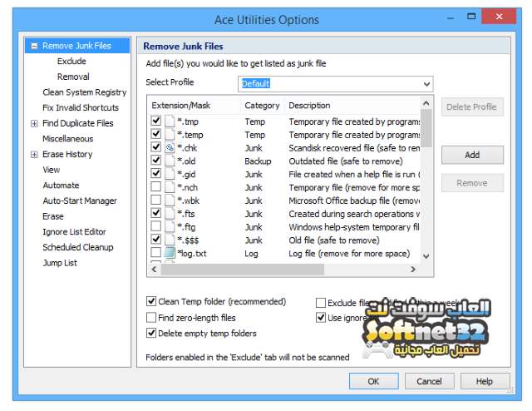
Task: Click the file icon beside *.nch
Action: [170, 187]
